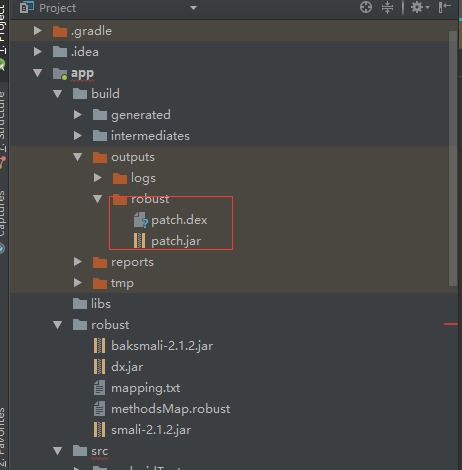Select smali-2.1.2.jar in the tree
Screen dimensions: 462x470
(x=151, y=430)
